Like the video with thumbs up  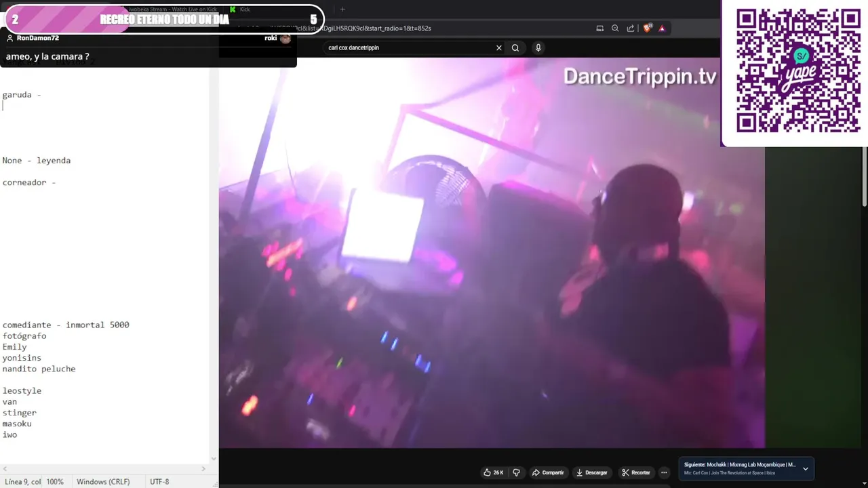pyautogui.click(x=493, y=472)
